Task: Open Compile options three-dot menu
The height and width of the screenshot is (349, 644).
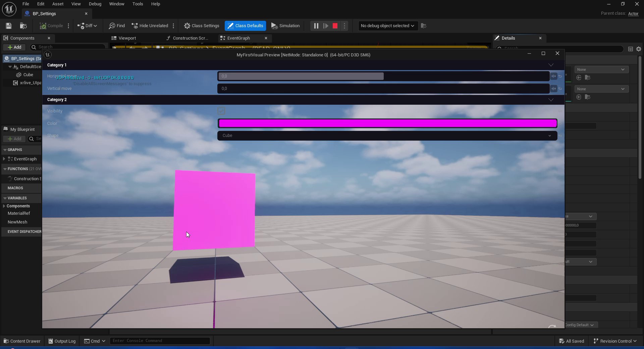Action: tap(68, 26)
